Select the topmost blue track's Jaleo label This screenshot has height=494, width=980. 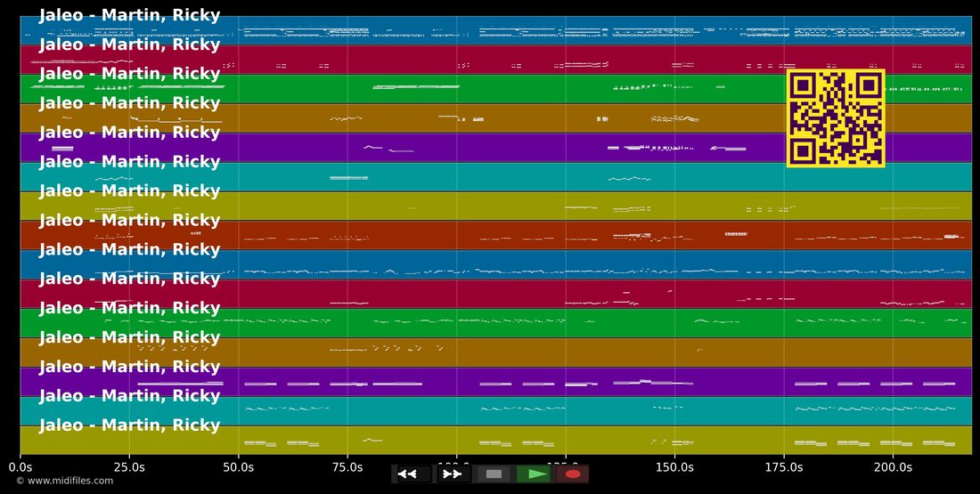tap(129, 16)
